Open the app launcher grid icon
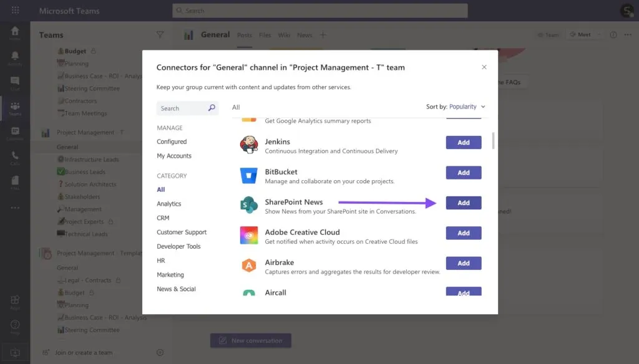The height and width of the screenshot is (364, 639). click(15, 10)
